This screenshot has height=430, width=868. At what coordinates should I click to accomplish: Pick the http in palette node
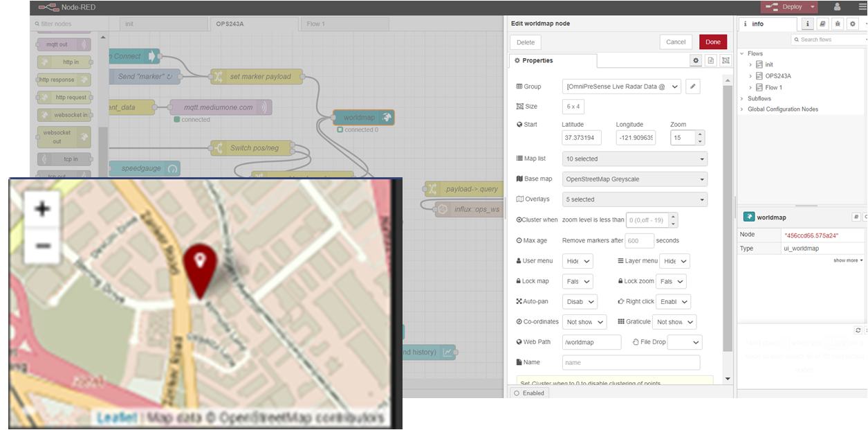coord(64,62)
